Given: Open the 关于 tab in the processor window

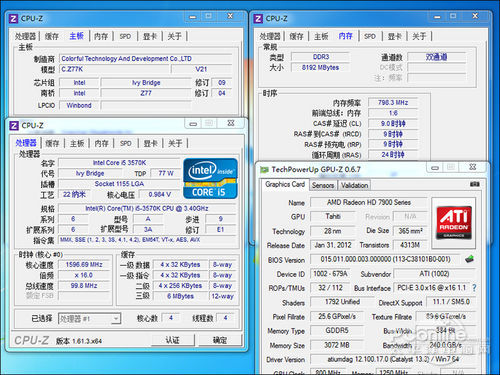Looking at the screenshot, I should pos(175,143).
